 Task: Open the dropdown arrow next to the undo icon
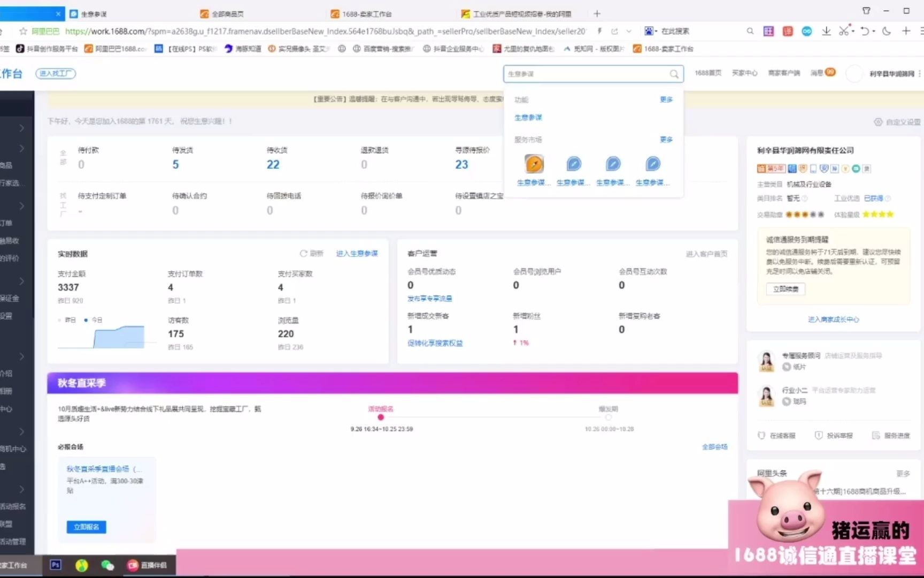[x=874, y=31]
